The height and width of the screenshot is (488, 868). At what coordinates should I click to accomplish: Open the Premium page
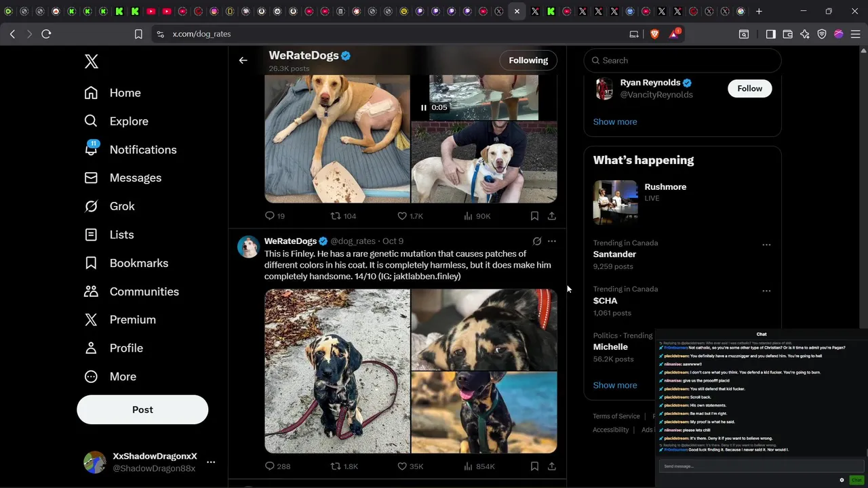pos(119,319)
